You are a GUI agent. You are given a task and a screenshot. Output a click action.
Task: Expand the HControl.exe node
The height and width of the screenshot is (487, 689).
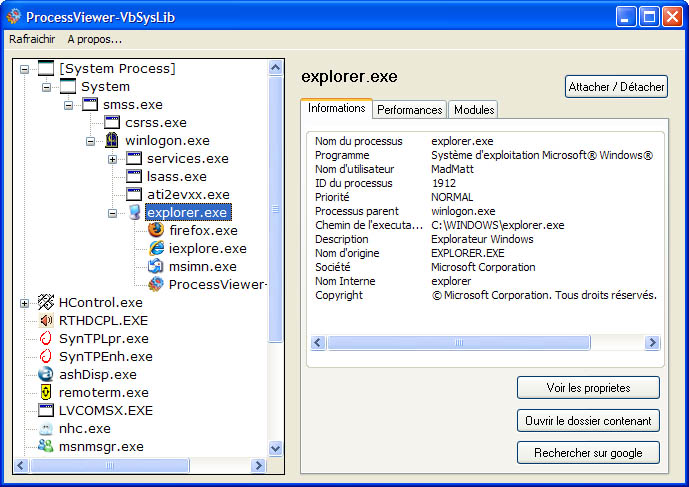[x=25, y=303]
